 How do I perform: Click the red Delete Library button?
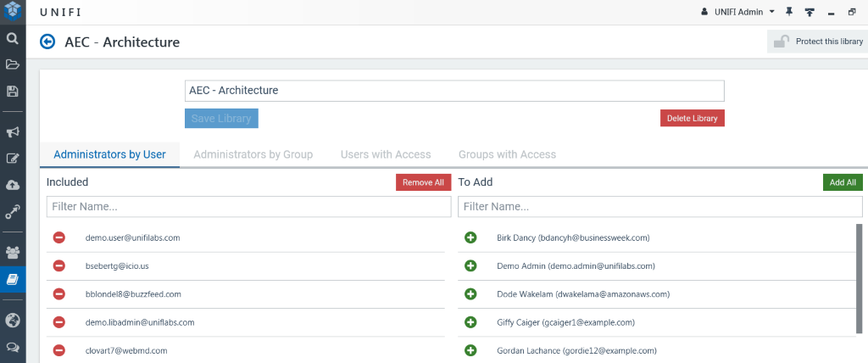click(x=692, y=118)
